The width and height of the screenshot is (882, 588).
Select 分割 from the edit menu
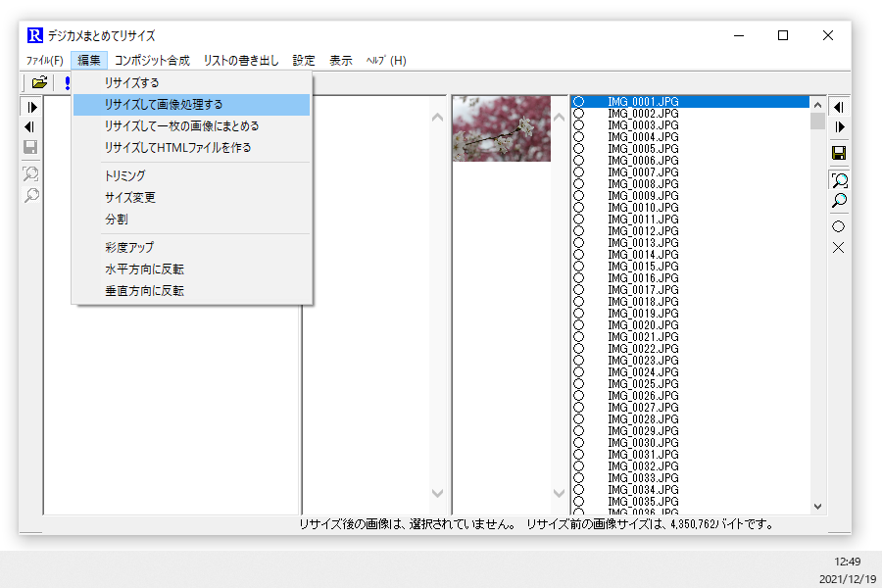[191, 220]
